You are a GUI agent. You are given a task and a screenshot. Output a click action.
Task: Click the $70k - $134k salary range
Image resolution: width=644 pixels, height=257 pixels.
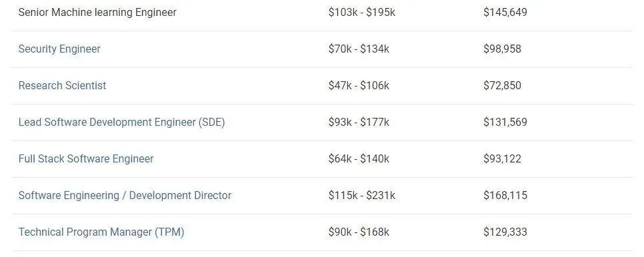coord(359,49)
